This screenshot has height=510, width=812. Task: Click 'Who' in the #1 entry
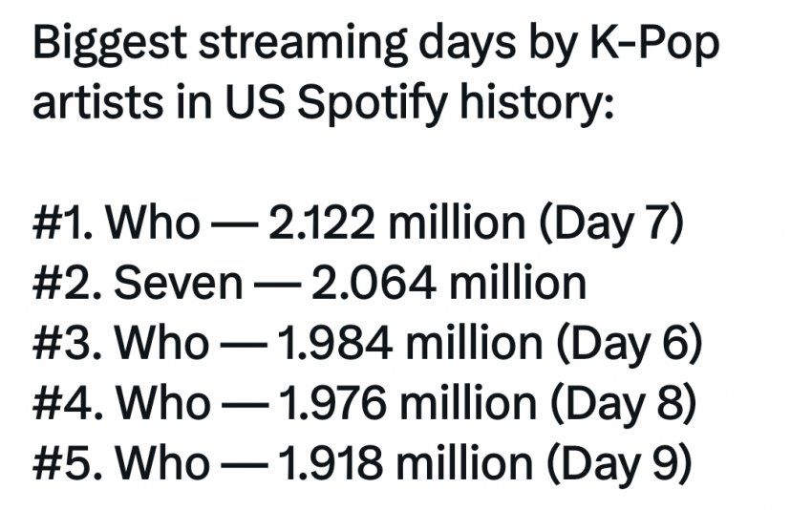click(x=152, y=223)
